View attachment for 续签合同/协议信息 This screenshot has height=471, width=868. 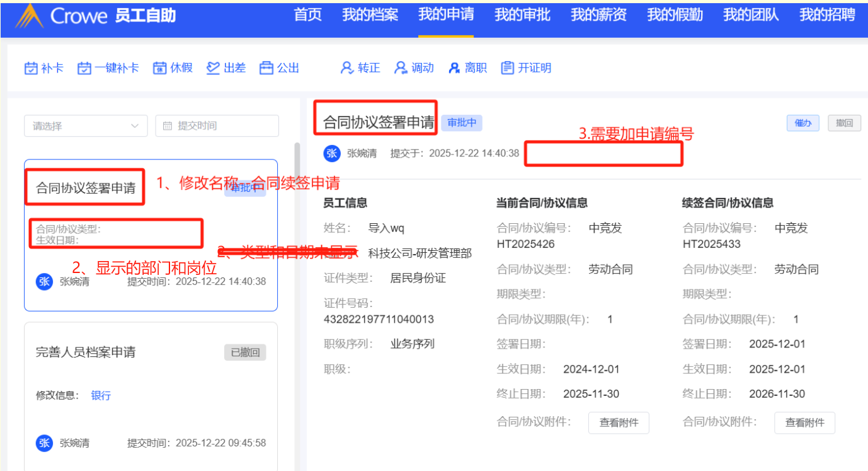pyautogui.click(x=804, y=422)
